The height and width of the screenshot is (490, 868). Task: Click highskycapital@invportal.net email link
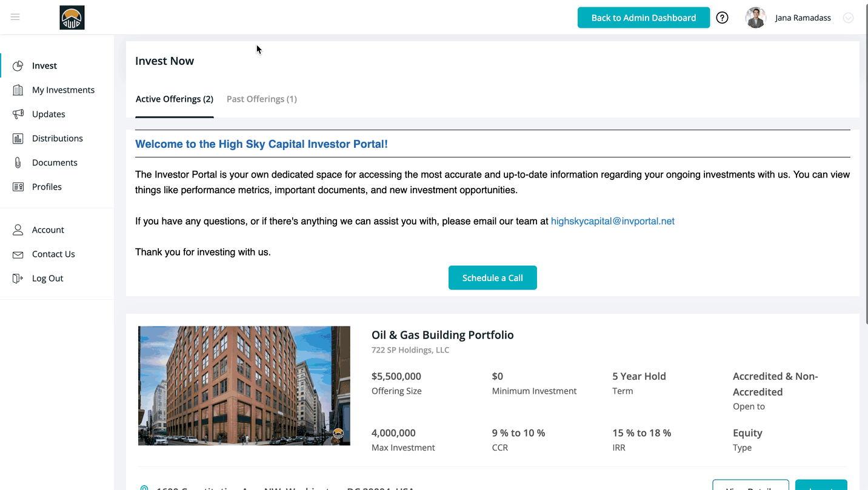pyautogui.click(x=613, y=221)
